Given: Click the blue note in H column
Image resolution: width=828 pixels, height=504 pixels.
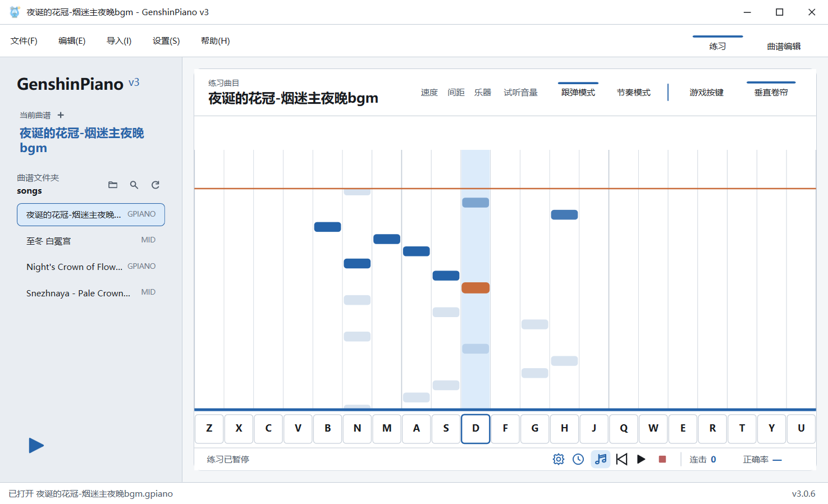Looking at the screenshot, I should [564, 214].
